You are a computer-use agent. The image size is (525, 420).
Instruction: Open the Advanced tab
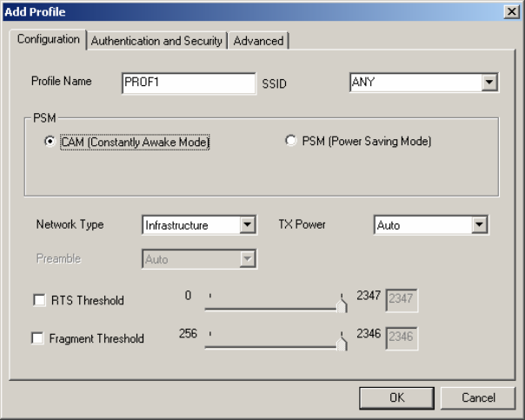[x=258, y=41]
